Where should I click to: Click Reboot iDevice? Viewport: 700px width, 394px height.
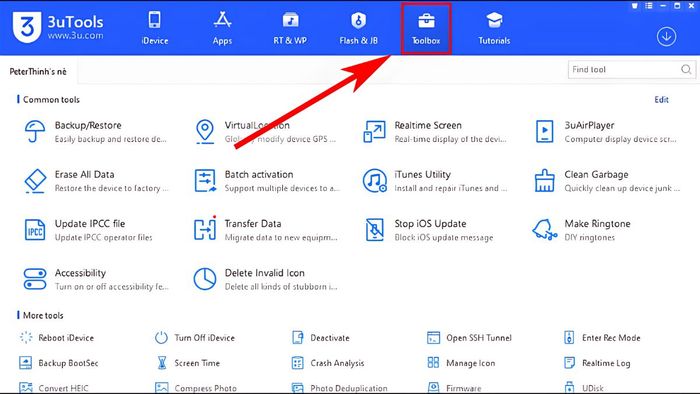coord(57,338)
